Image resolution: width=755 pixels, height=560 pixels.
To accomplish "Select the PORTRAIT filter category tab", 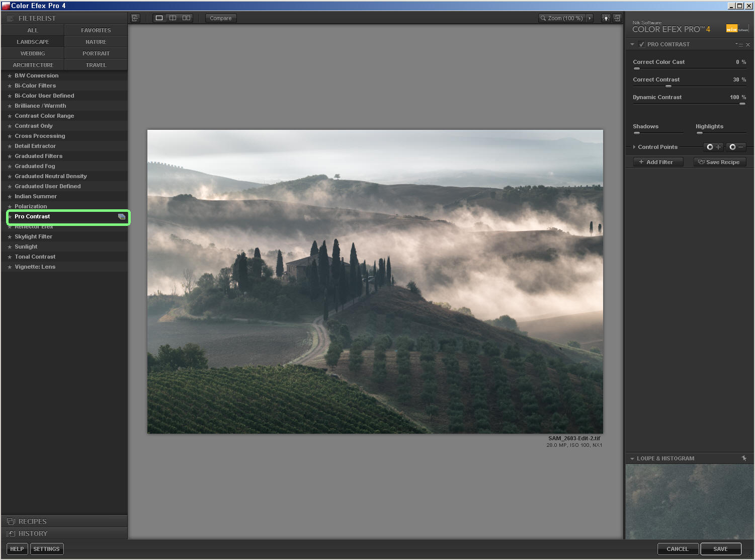I will [x=96, y=53].
